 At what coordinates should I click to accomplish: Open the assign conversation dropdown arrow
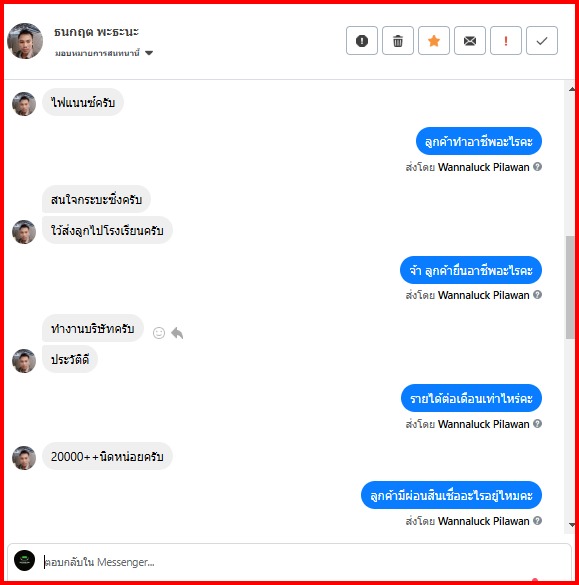149,53
